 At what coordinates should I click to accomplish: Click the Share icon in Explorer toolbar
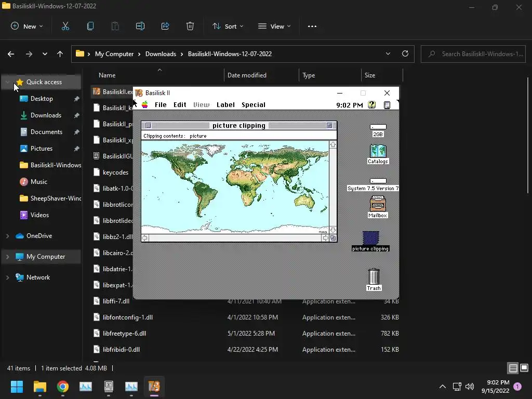tap(165, 26)
